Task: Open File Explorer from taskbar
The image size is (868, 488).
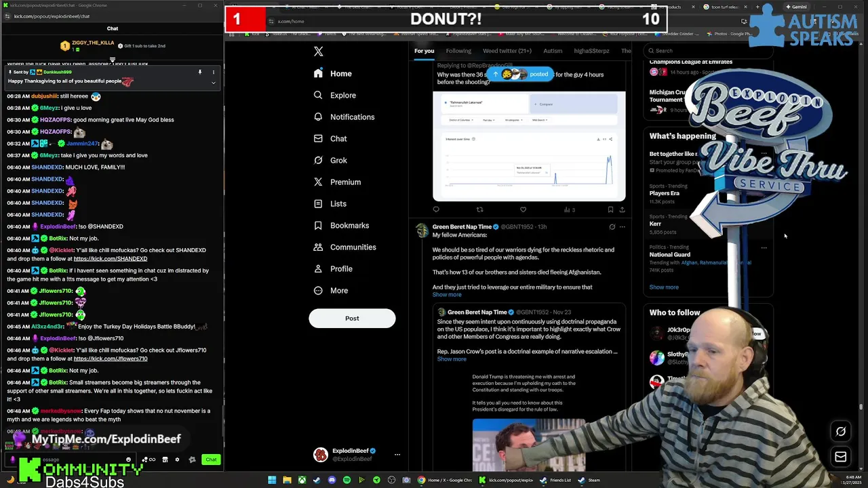Action: [x=287, y=480]
